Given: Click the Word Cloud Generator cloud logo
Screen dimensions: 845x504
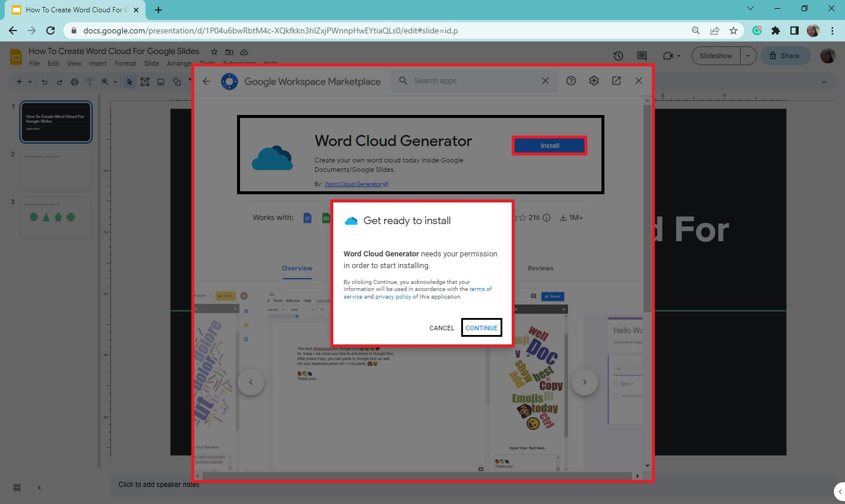Looking at the screenshot, I should pos(272,158).
